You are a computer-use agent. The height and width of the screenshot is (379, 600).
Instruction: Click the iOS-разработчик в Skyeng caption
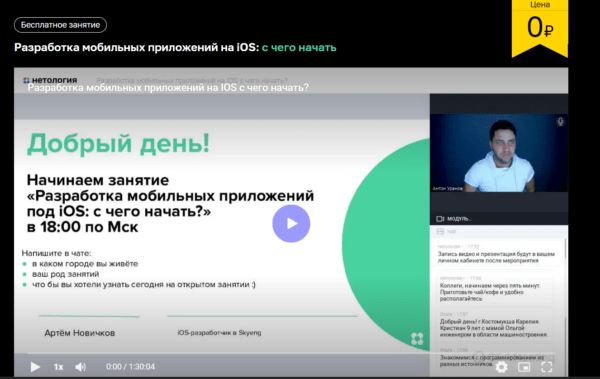219,333
